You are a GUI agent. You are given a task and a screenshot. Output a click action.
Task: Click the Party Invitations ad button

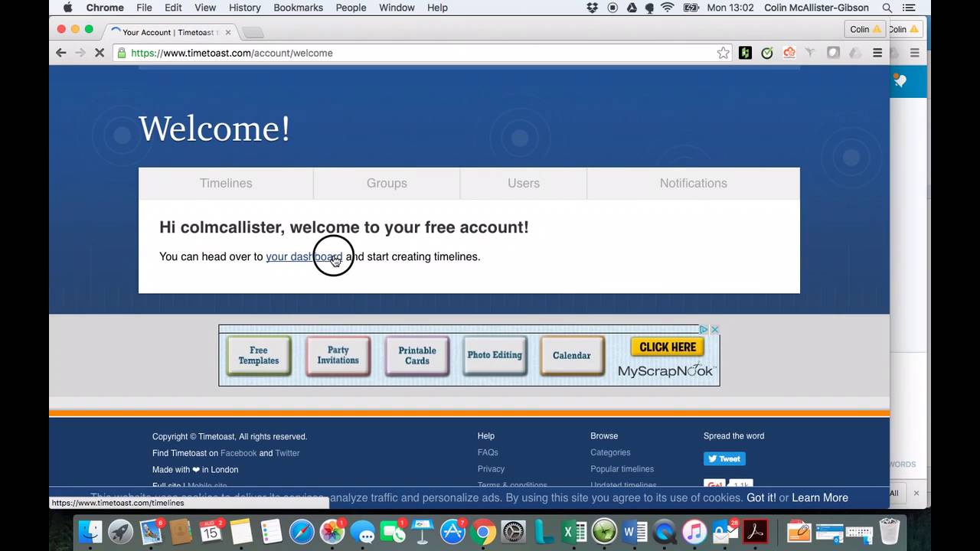tap(338, 356)
